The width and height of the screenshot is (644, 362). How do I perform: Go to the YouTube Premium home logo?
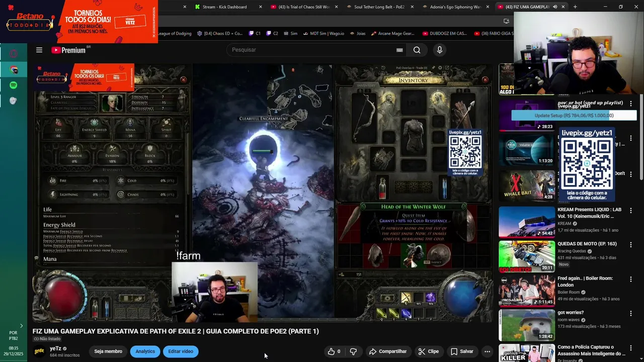(x=68, y=50)
